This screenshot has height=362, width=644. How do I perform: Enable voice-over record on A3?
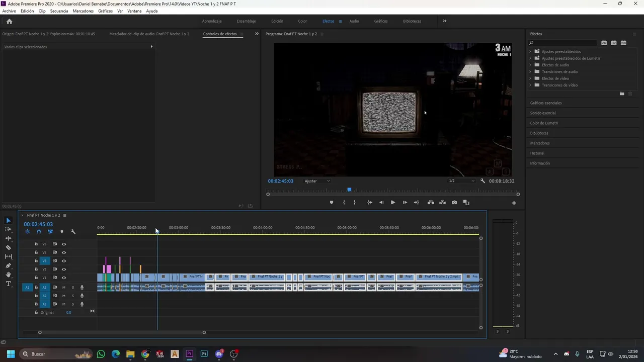click(x=82, y=304)
